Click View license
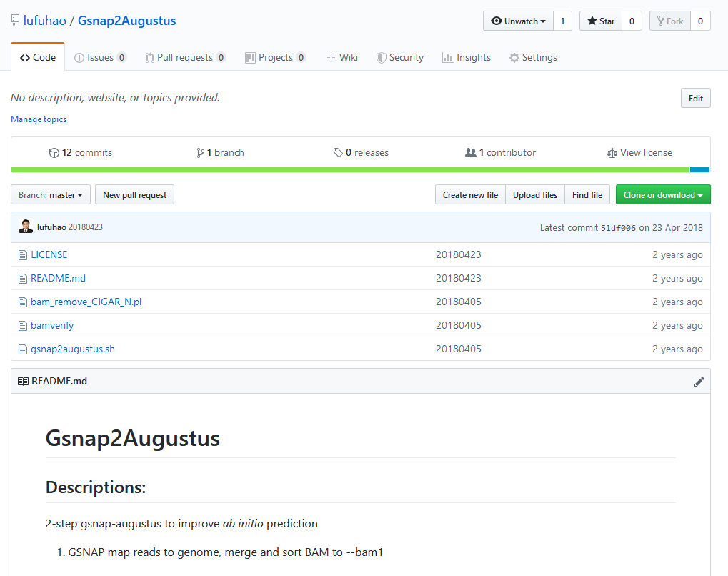Screen dimensions: 728x576 (640, 152)
